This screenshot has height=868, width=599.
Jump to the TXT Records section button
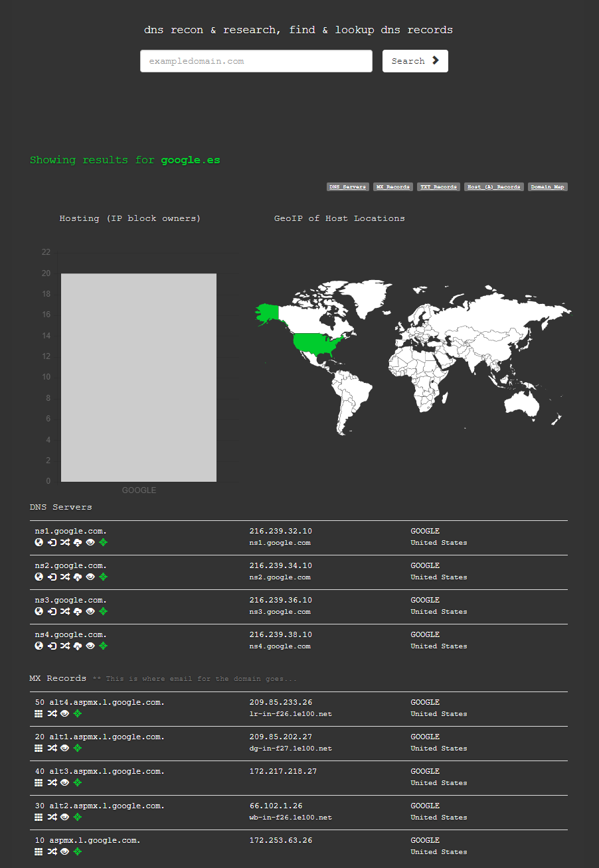438,187
